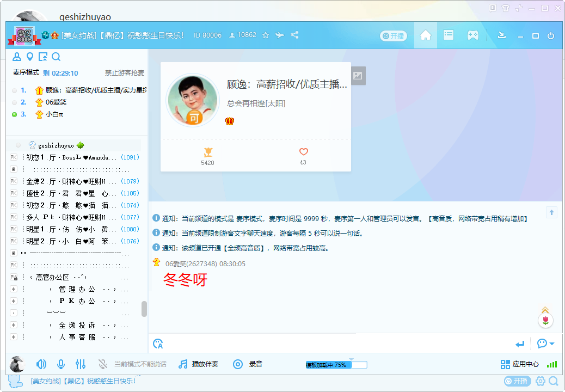
Task: Expand the 全频投诉 channel node
Action: coord(13,325)
